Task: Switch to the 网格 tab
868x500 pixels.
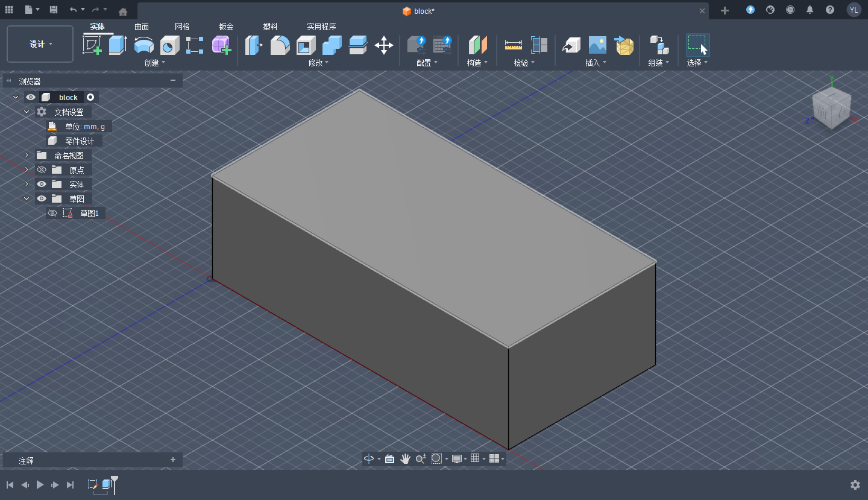Action: [182, 27]
